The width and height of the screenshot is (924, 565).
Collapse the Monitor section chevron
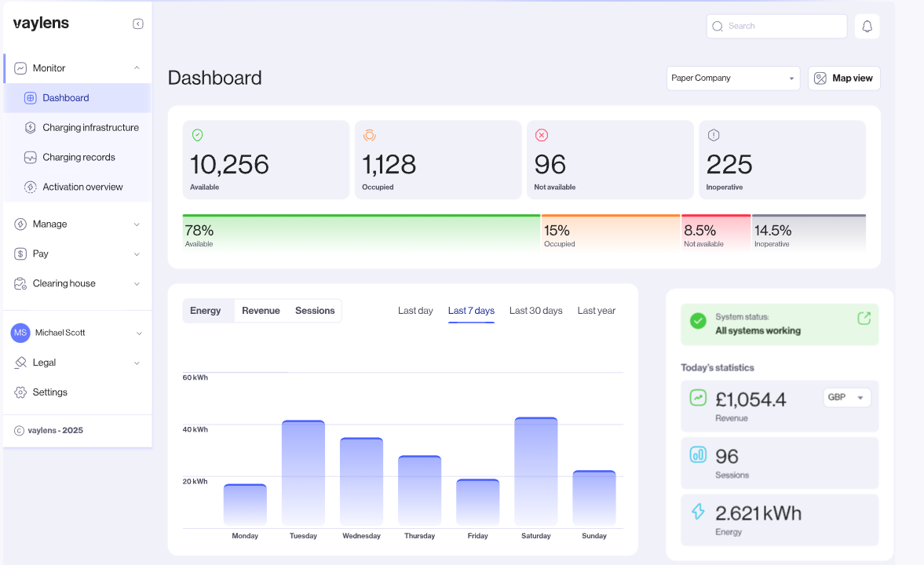click(x=137, y=67)
